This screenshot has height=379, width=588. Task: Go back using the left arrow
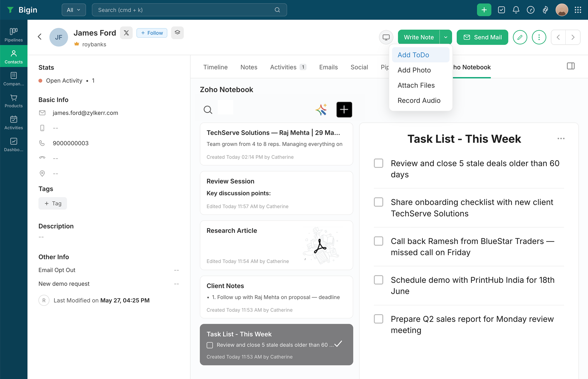40,37
